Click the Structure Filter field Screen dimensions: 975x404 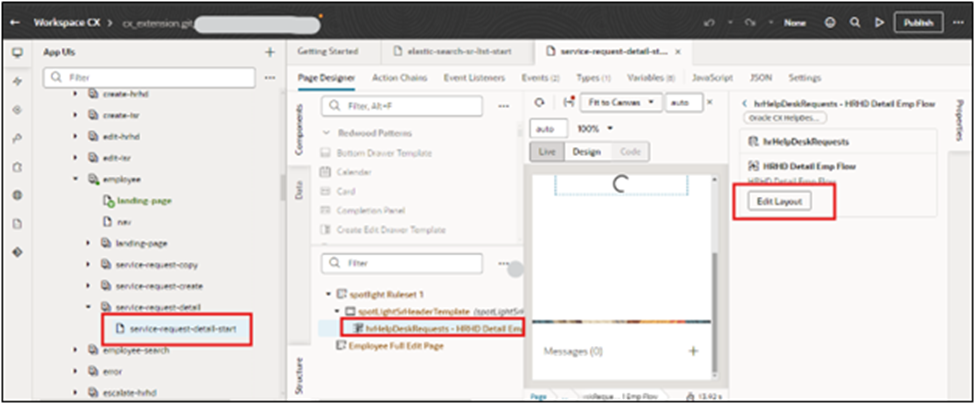coord(402,264)
